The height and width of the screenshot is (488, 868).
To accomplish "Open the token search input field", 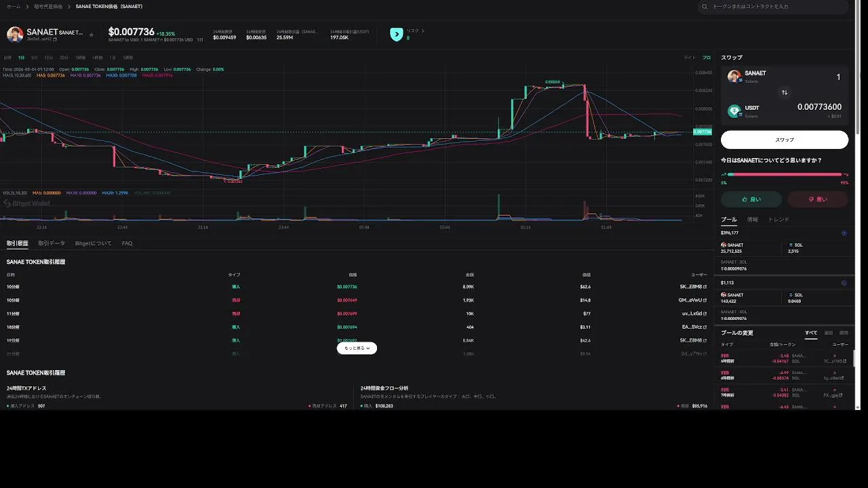I will pos(773,7).
